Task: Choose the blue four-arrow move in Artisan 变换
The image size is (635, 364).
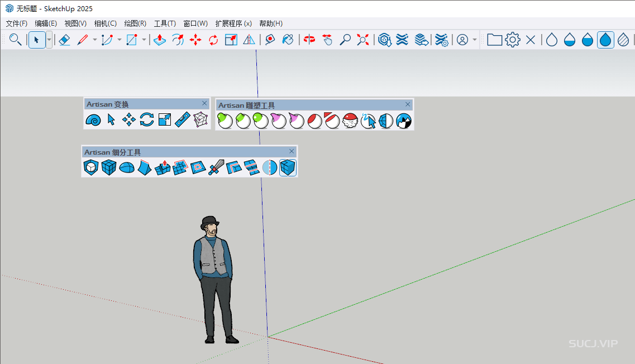Action: (x=129, y=120)
